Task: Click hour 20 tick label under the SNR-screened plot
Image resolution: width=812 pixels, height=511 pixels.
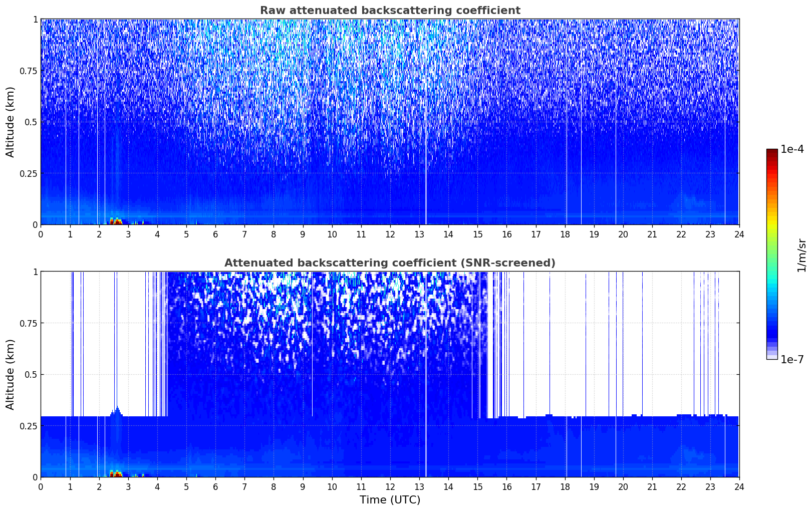Action: pos(623,486)
